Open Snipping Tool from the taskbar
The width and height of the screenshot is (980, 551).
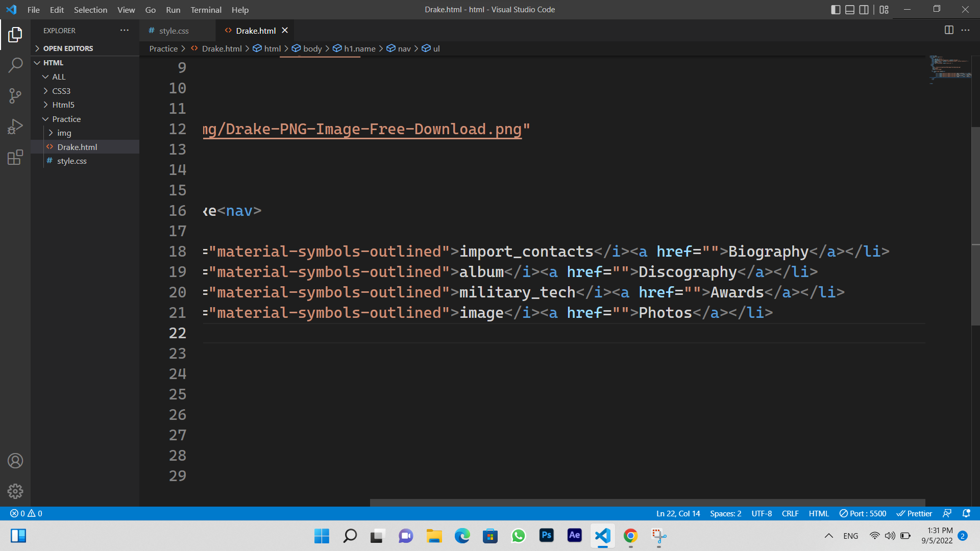click(x=659, y=536)
